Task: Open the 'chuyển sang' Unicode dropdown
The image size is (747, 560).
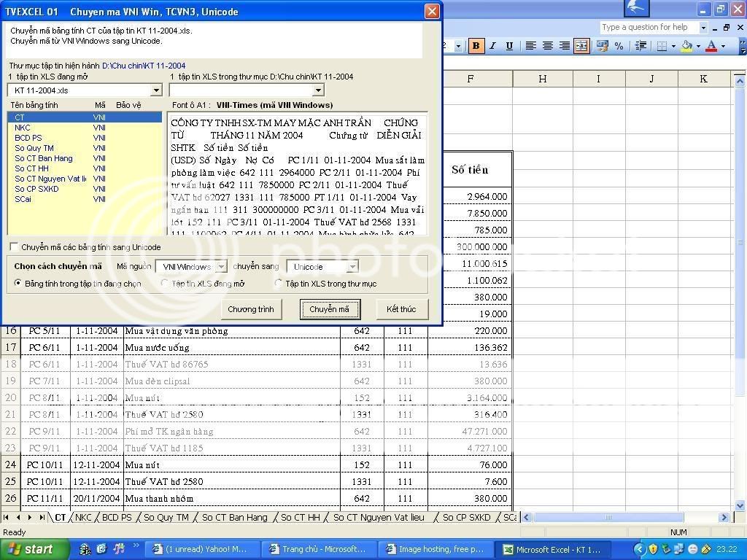Action: click(x=352, y=267)
